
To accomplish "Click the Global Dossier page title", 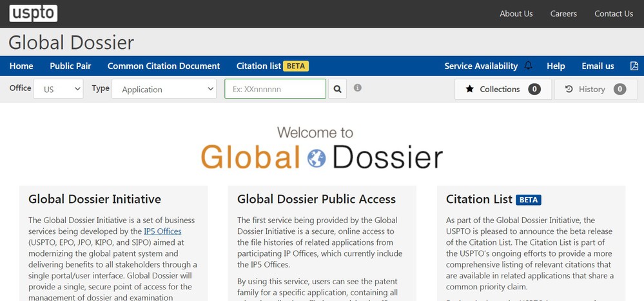I will 71,43.
